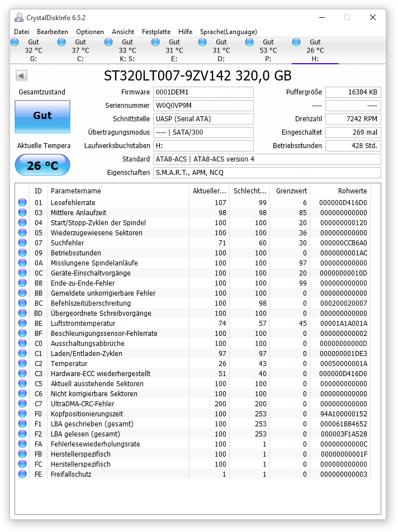
Task: Click the Betriebsstunden value 428 Std.
Action: (353, 145)
